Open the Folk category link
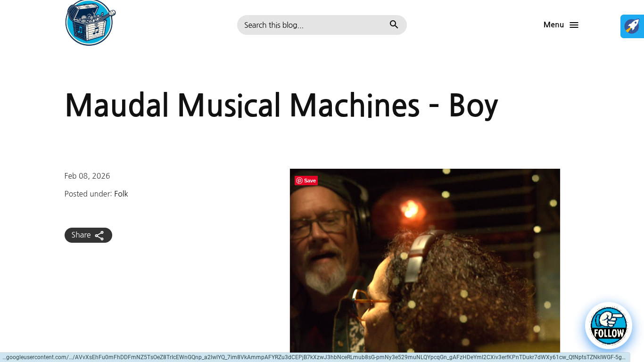The width and height of the screenshot is (644, 362). click(121, 194)
